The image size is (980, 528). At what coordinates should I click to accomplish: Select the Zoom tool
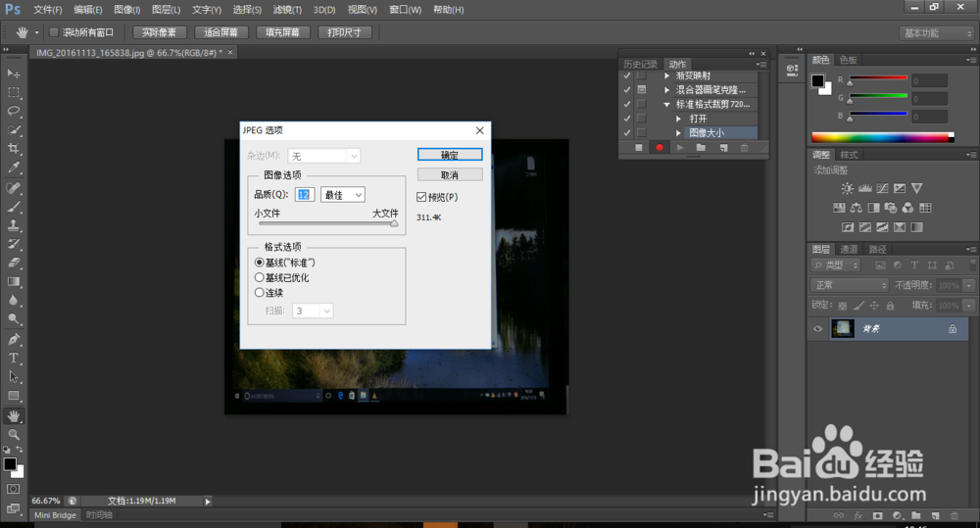point(13,435)
